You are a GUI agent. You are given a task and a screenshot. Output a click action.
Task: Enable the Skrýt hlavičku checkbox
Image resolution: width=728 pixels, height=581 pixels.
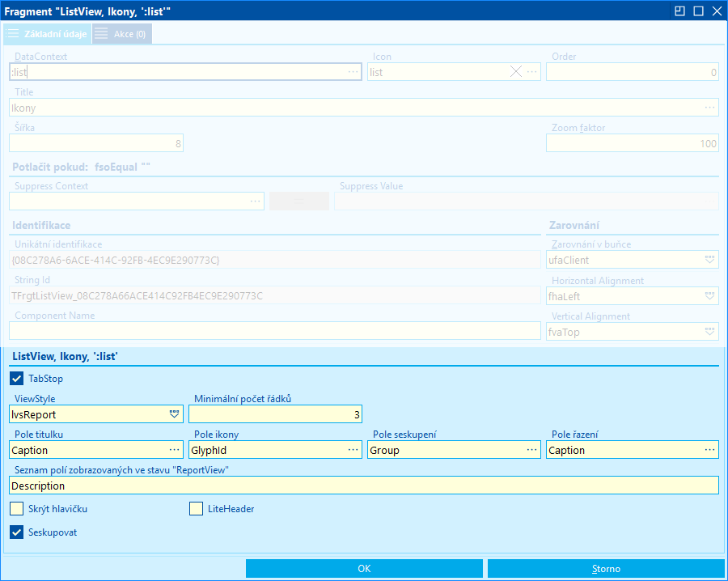[x=17, y=508]
